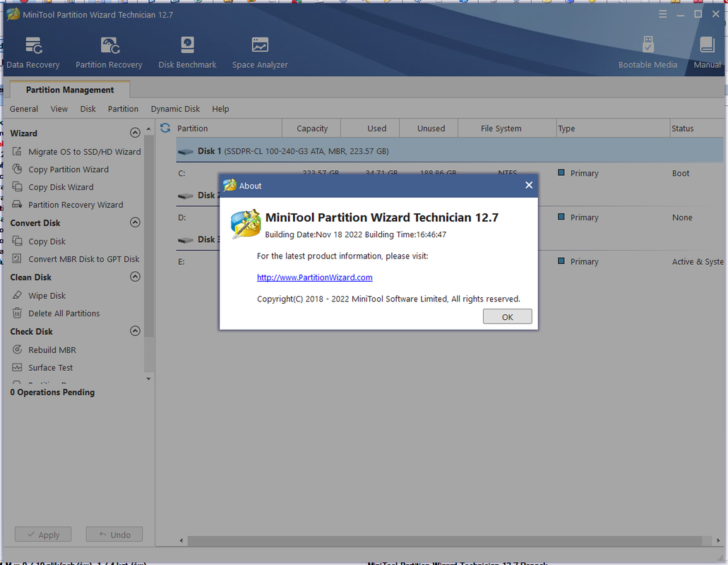The image size is (728, 565).
Task: Select the C: partition row
Action: [x=449, y=173]
